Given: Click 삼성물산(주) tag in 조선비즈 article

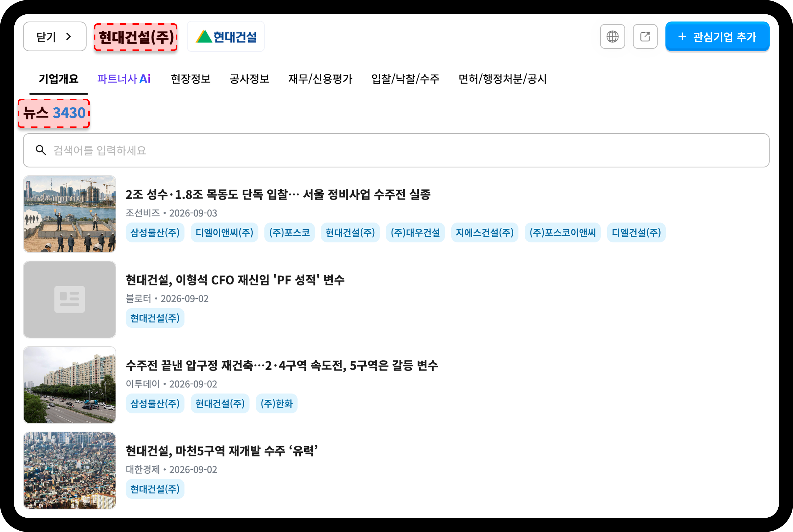Looking at the screenshot, I should click(155, 233).
